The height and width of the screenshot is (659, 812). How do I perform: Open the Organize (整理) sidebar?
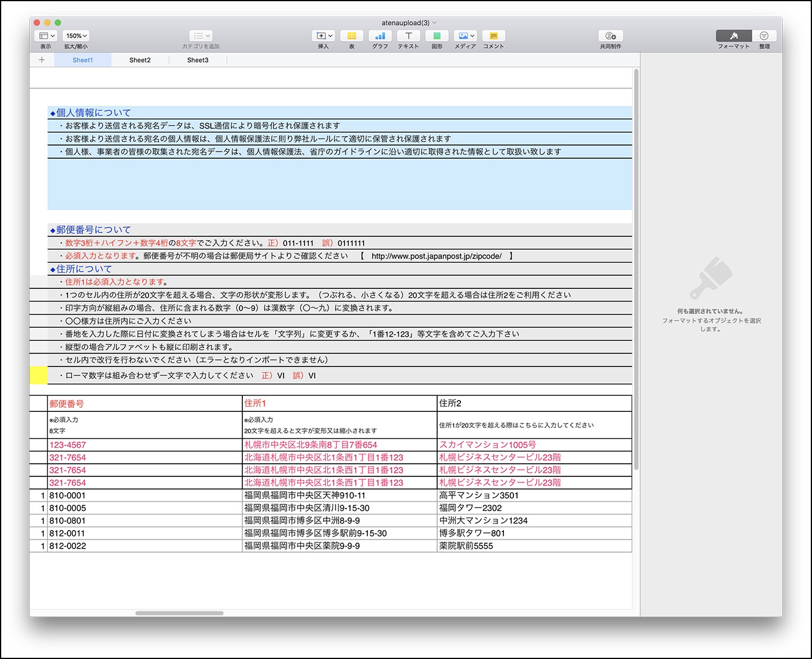(764, 36)
